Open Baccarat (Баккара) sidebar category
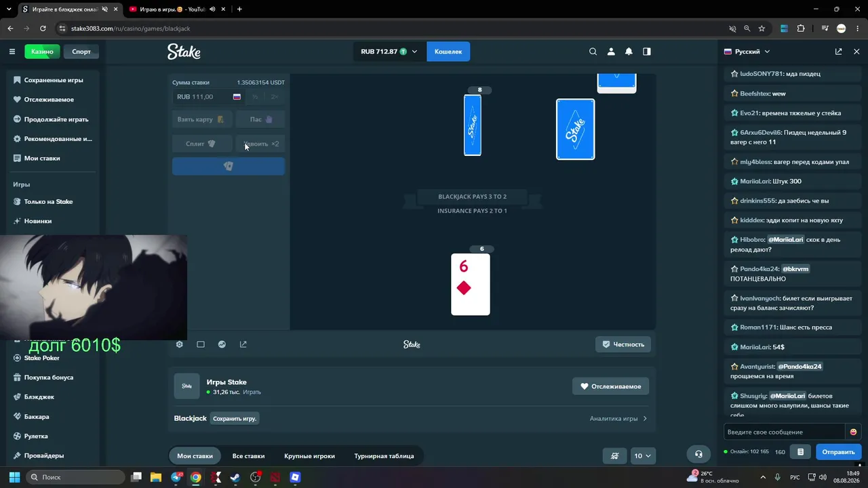This screenshot has height=488, width=868. (x=37, y=417)
